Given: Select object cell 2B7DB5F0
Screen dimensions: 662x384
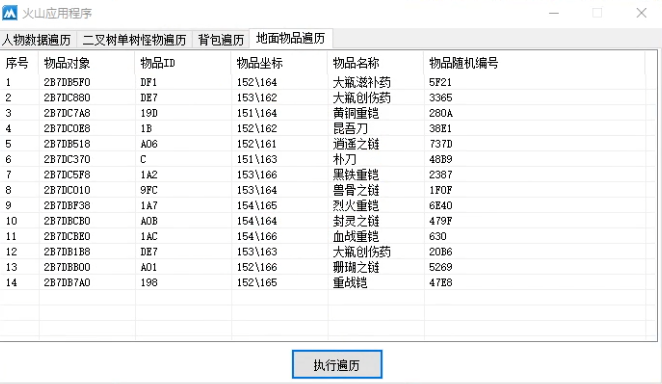Looking at the screenshot, I should click(67, 82).
